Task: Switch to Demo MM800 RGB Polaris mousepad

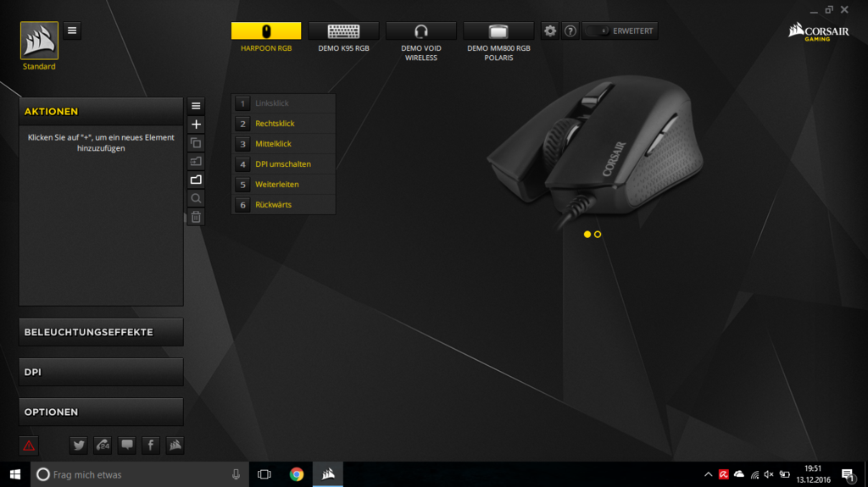Action: [x=498, y=31]
